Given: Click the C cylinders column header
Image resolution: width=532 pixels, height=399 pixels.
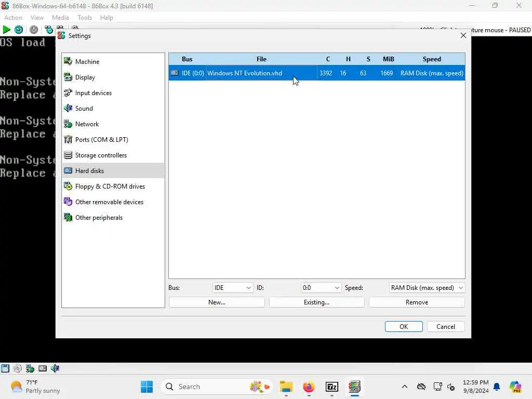Looking at the screenshot, I should pyautogui.click(x=328, y=59).
